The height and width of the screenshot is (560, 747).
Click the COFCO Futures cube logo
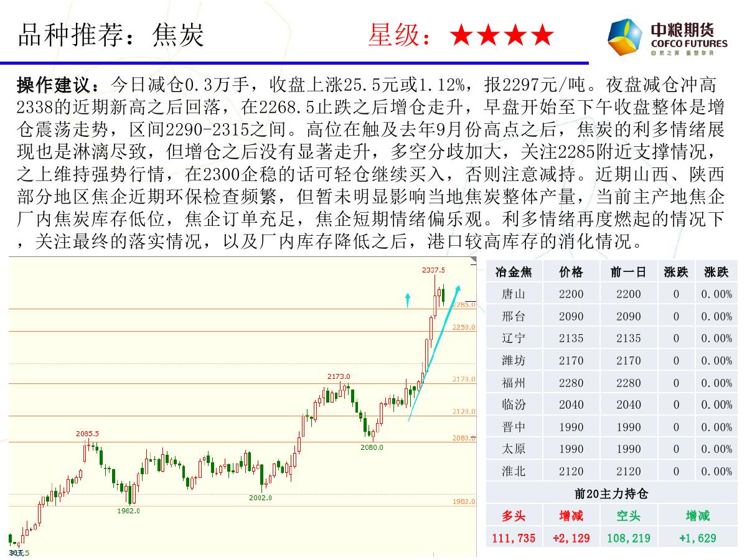coord(625,39)
